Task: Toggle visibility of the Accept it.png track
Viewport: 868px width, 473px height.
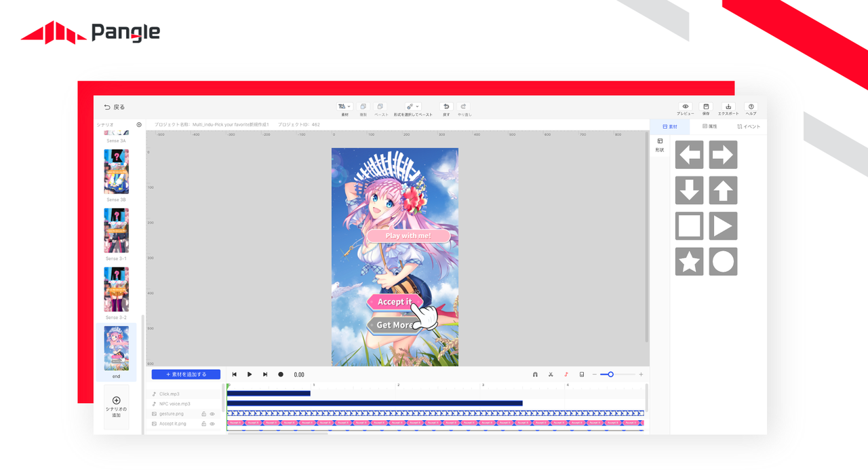Action: (x=212, y=423)
